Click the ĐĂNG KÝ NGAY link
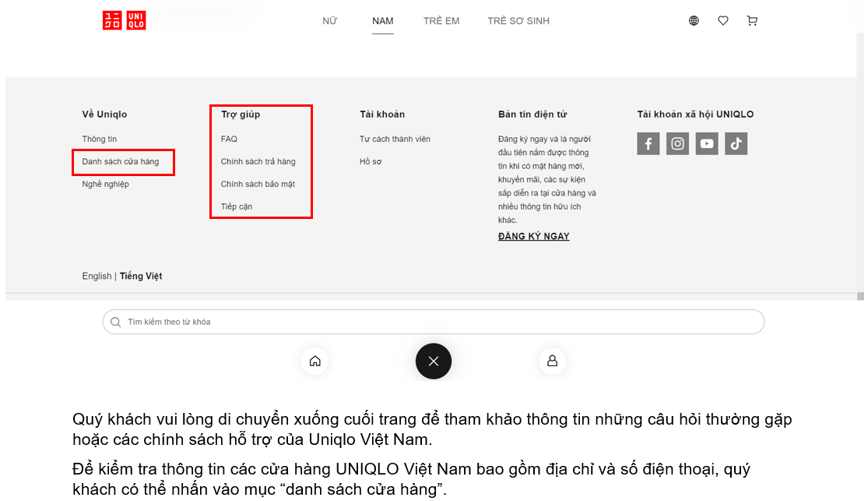Screen dimensions: 868x501 tap(533, 237)
